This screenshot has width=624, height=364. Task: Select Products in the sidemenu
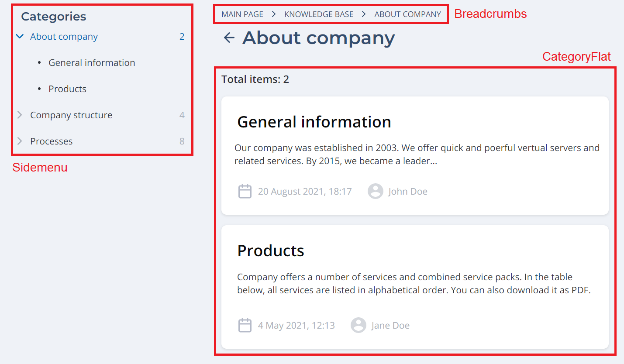point(67,89)
